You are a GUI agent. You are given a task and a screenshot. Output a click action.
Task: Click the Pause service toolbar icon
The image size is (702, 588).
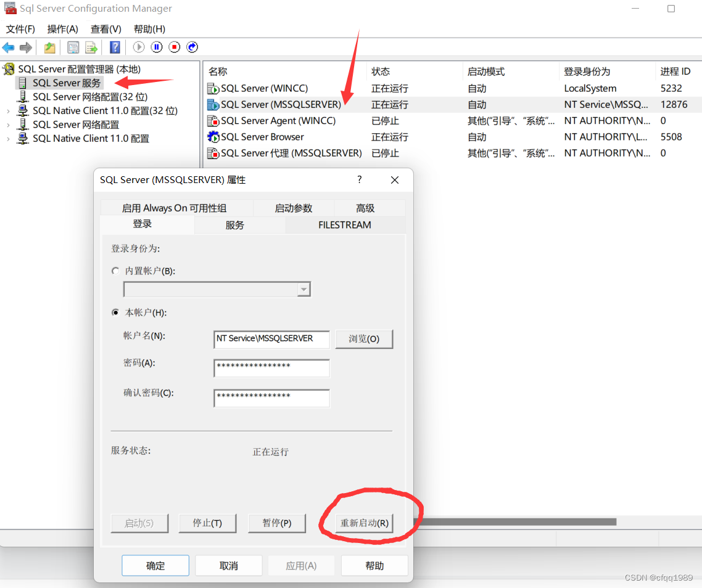click(x=157, y=47)
